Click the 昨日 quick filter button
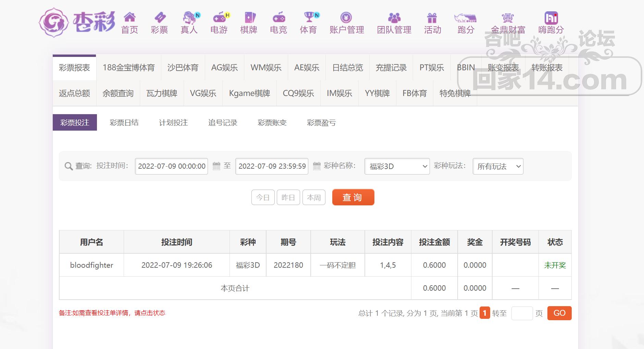Screen dimensions: 644x349 (x=288, y=197)
